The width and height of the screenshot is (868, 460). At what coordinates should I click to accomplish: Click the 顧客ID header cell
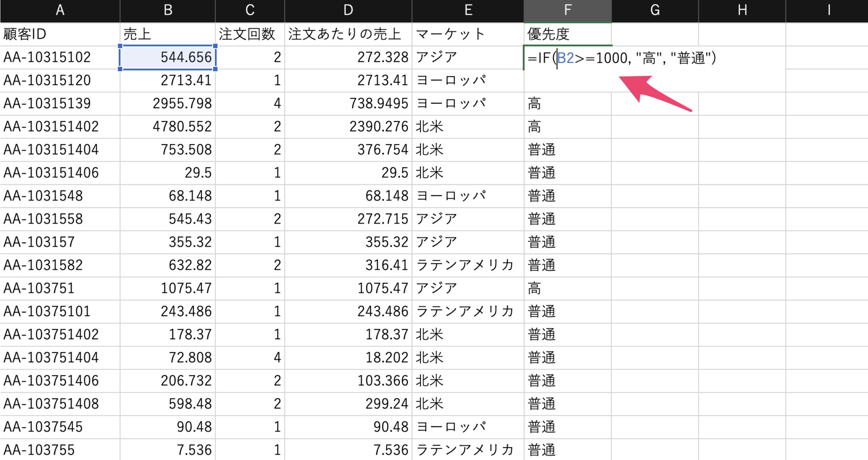pos(60,34)
